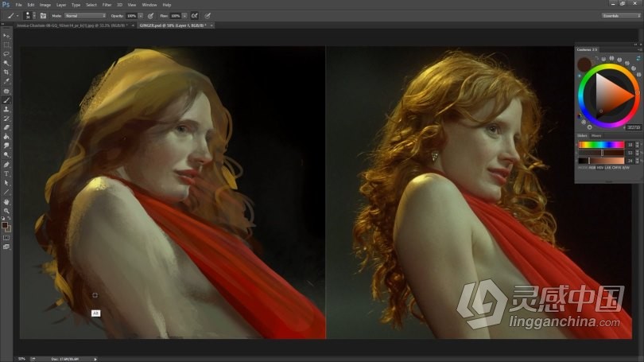Image resolution: width=644 pixels, height=362 pixels.
Task: Change the screen mode
Action: click(x=6, y=247)
